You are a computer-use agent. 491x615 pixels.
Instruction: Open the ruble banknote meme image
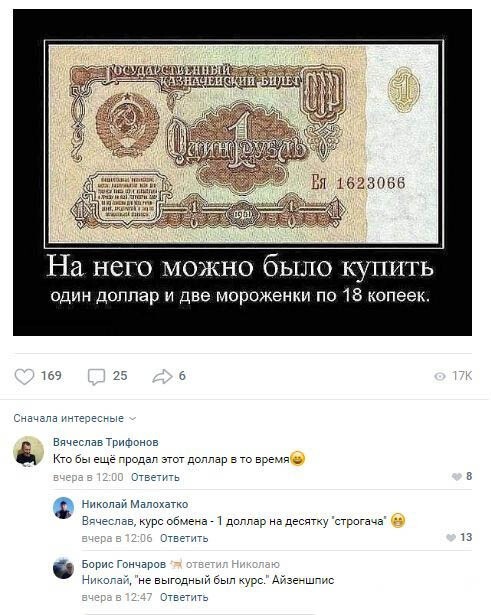pyautogui.click(x=242, y=173)
